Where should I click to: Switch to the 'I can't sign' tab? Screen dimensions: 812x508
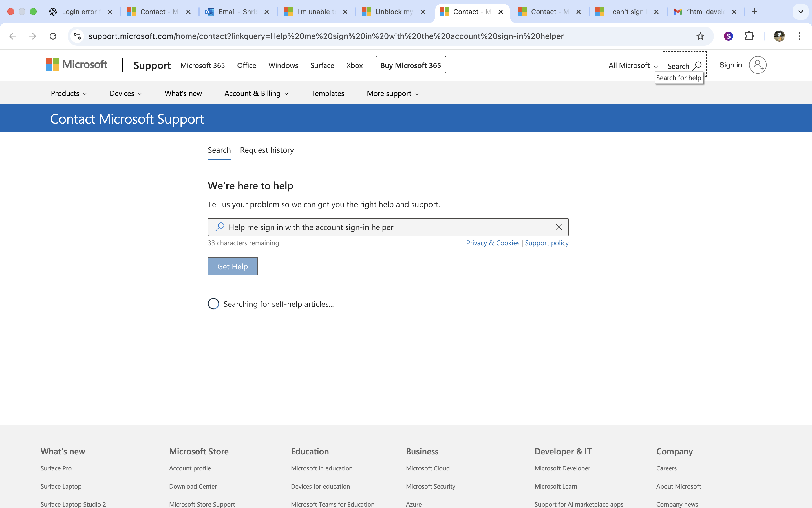point(627,12)
